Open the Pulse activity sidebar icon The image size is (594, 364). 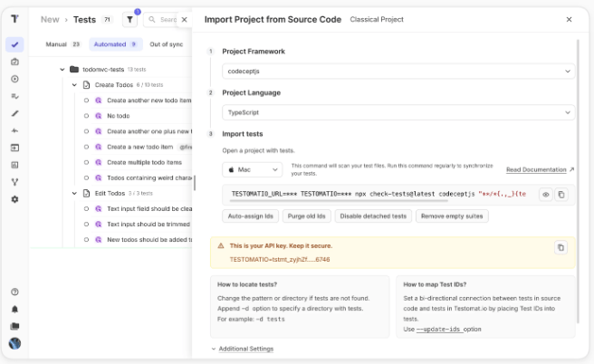point(14,130)
